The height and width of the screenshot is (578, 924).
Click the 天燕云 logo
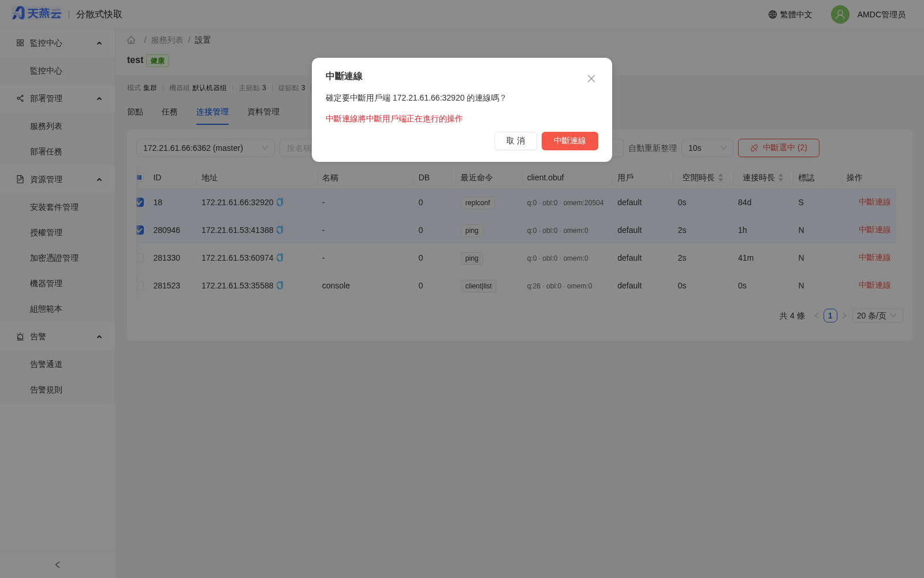(x=36, y=14)
